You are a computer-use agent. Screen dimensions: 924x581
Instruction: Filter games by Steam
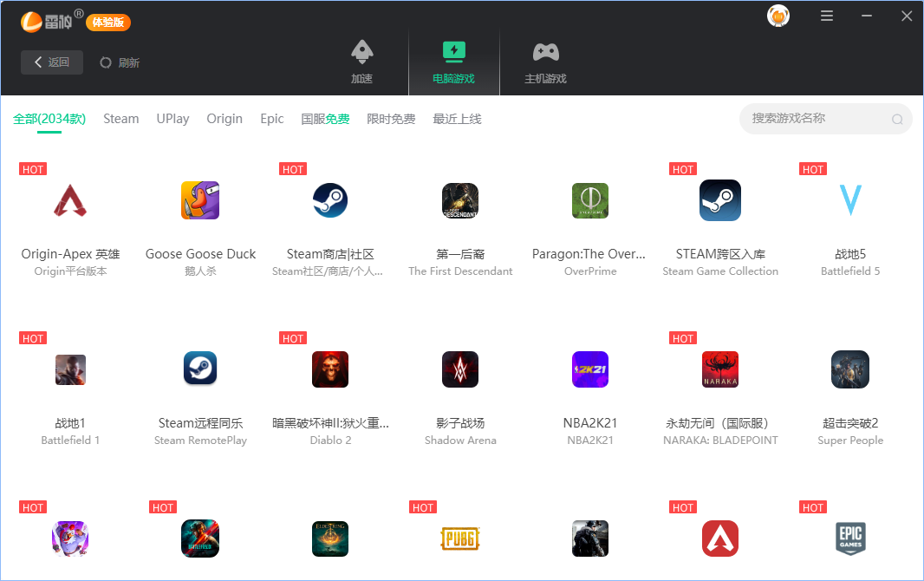tap(120, 119)
